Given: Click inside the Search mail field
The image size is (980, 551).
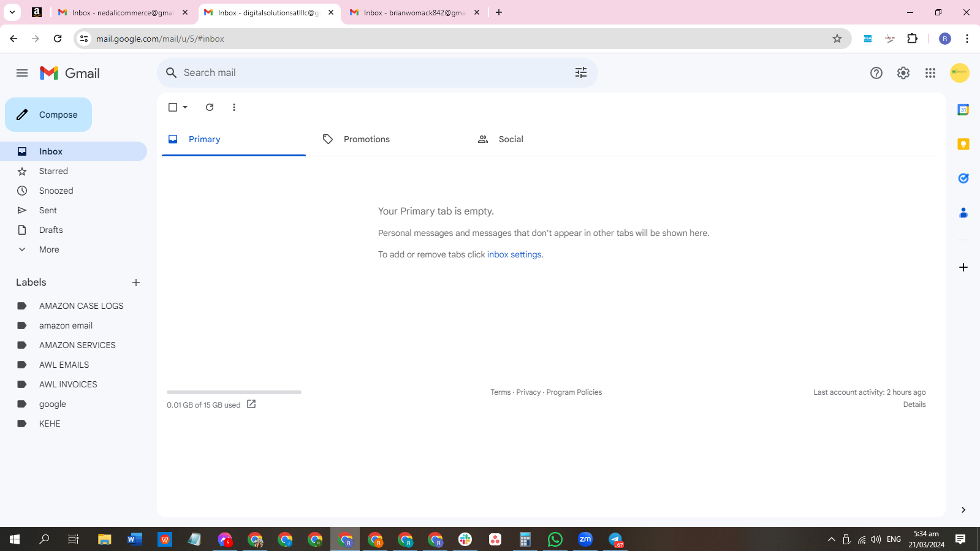Looking at the screenshot, I should tap(374, 73).
